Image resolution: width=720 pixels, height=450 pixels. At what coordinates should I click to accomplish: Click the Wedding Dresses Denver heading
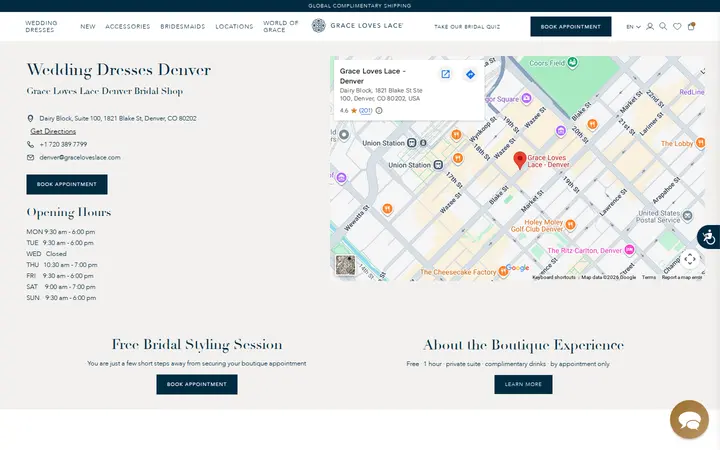119,70
